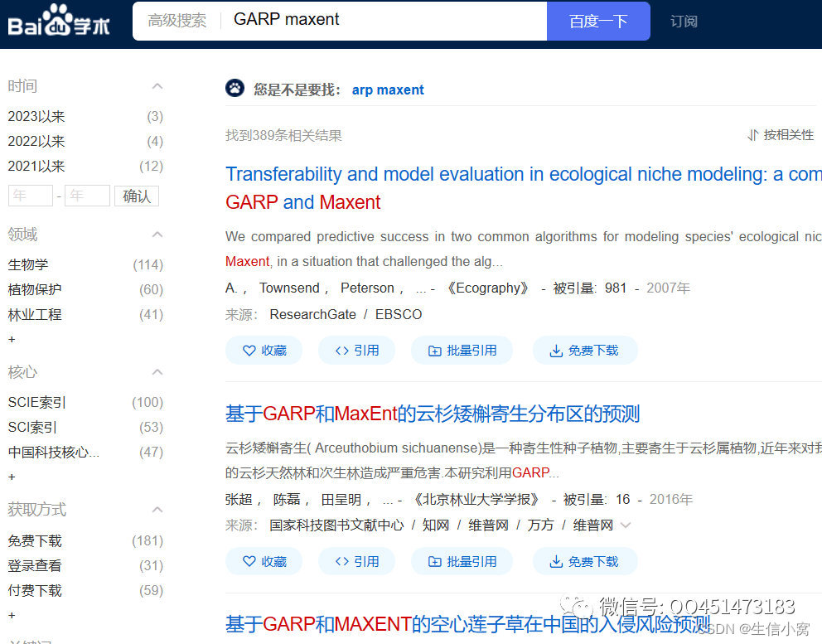Click the heart icon on the 云杉矮槲寄生 result
This screenshot has width=822, height=644.
pyautogui.click(x=249, y=562)
